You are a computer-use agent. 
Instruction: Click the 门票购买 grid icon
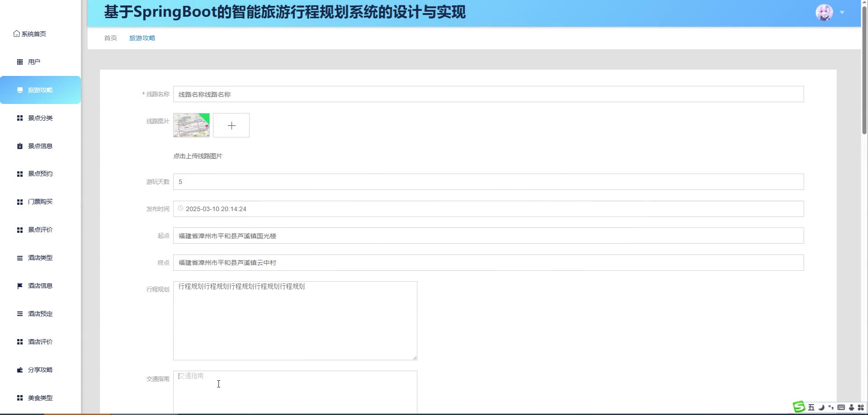pyautogui.click(x=20, y=202)
